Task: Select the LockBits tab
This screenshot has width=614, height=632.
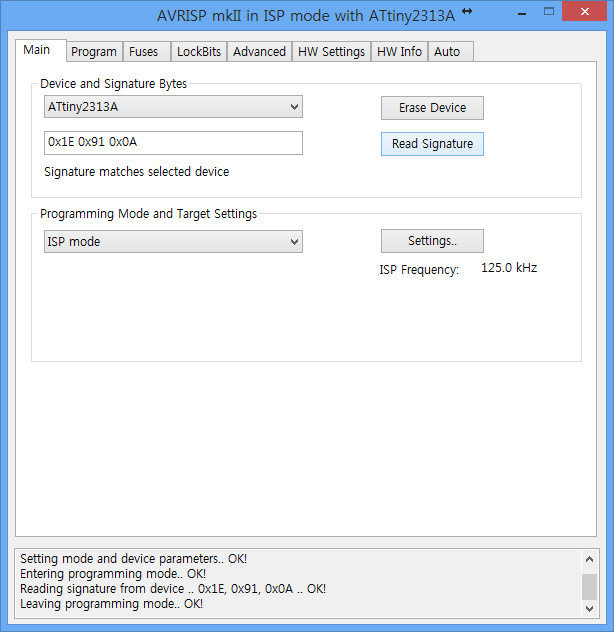Action: click(x=199, y=52)
